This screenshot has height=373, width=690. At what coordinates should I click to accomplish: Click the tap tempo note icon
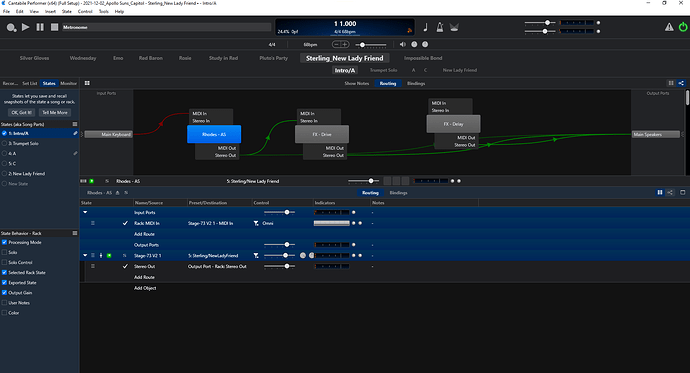(426, 27)
